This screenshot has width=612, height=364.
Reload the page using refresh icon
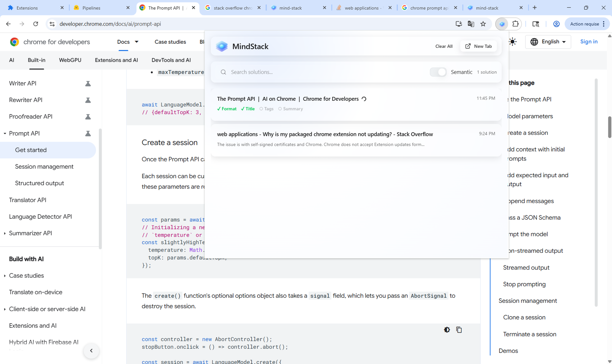point(36,24)
